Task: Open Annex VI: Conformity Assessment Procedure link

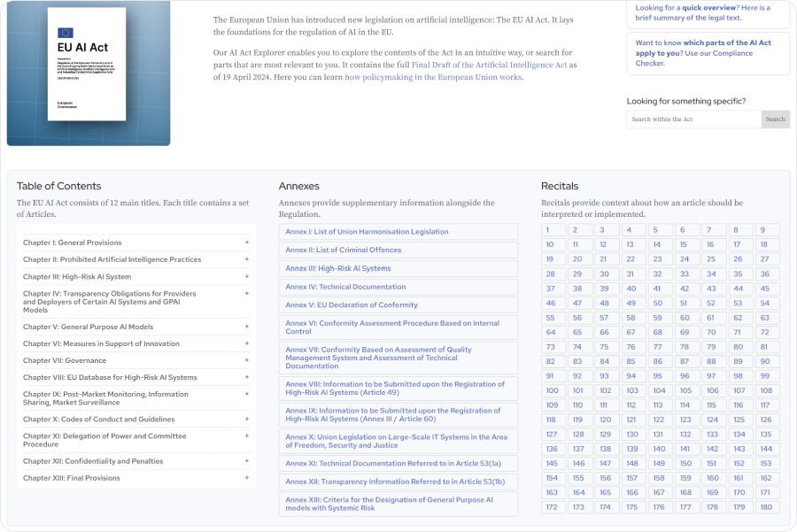Action: 398,328
